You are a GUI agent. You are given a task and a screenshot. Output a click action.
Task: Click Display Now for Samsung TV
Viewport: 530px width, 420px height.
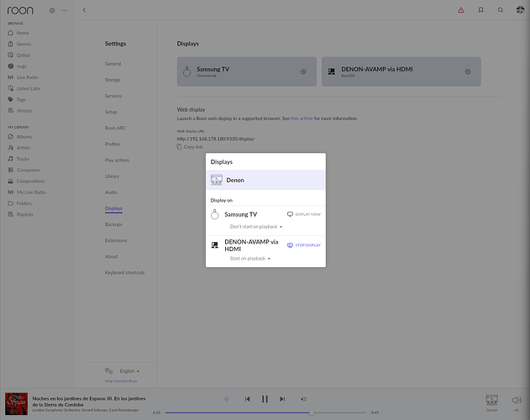click(x=304, y=214)
